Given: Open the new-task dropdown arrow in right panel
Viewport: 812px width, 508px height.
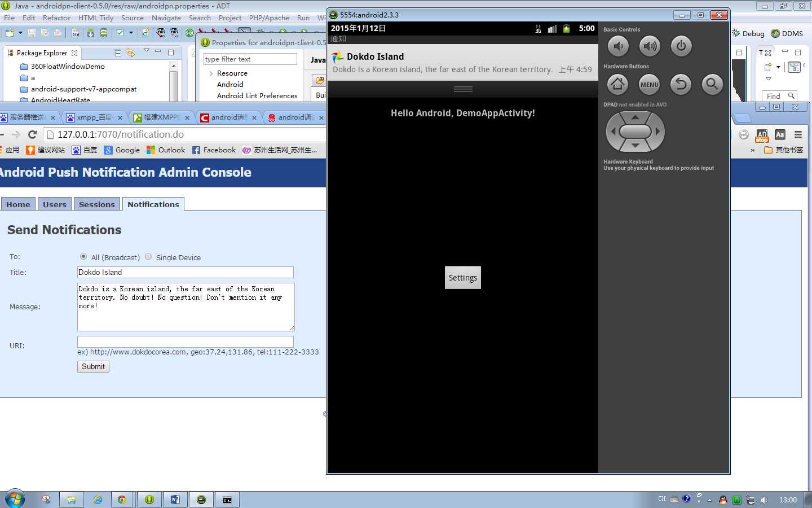Looking at the screenshot, I should point(778,67).
